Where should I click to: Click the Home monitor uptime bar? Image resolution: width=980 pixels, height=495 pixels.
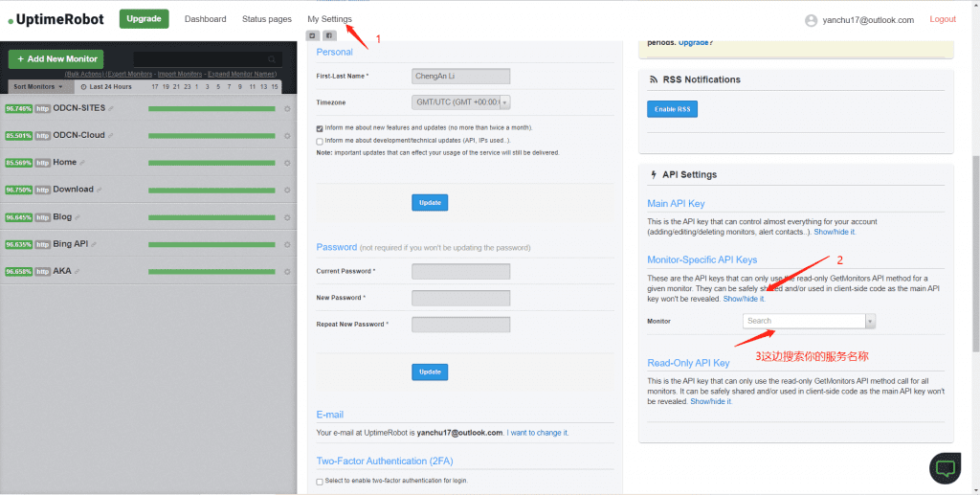(x=212, y=163)
